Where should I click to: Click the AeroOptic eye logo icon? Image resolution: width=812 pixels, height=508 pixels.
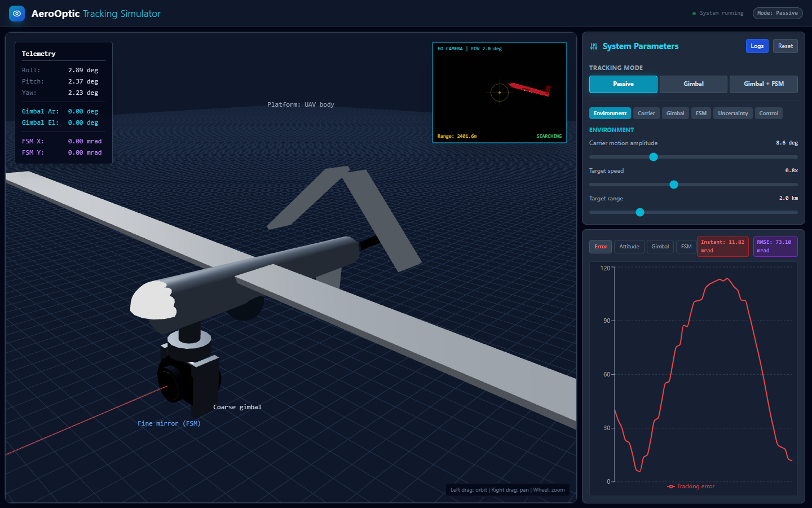coord(17,14)
